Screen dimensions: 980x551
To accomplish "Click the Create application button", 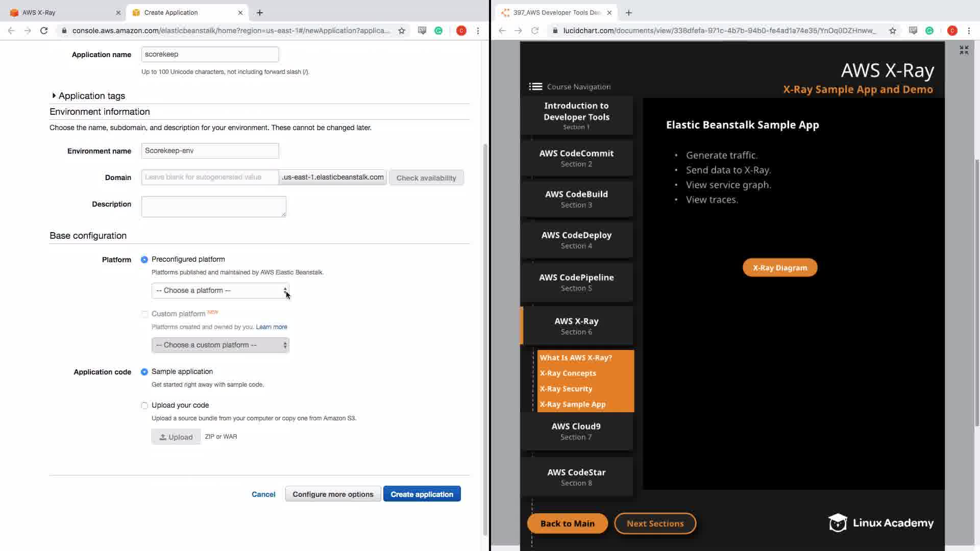I will click(422, 494).
